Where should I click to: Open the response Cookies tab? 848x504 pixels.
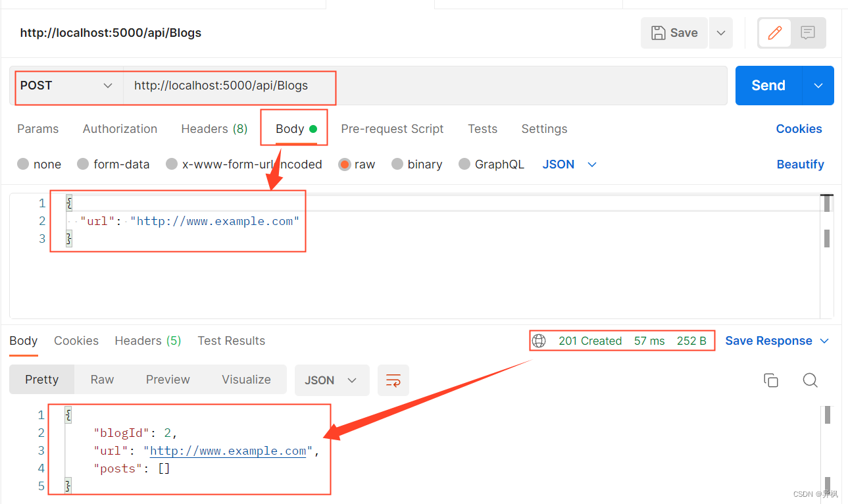point(76,341)
